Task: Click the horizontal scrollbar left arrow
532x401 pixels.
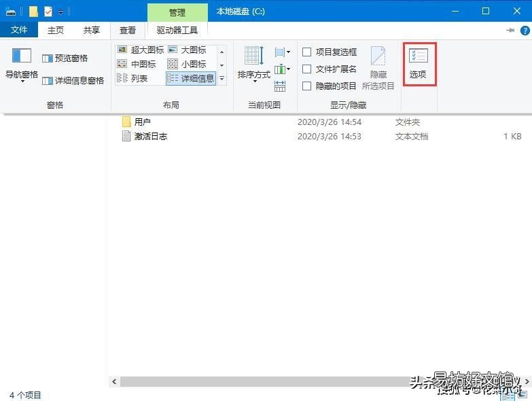Action: pyautogui.click(x=114, y=382)
